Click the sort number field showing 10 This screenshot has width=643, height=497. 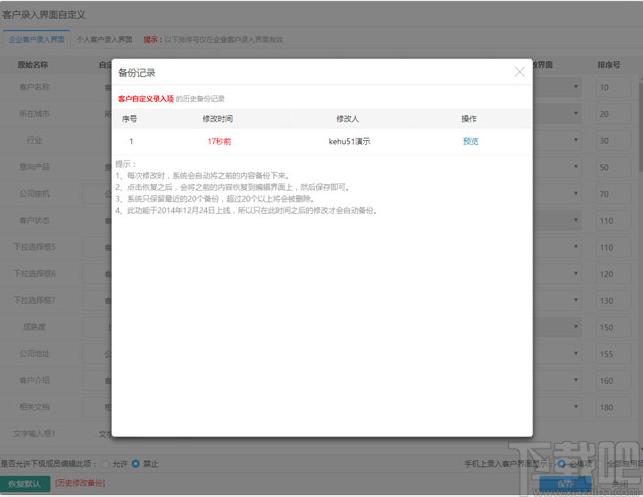pos(612,87)
